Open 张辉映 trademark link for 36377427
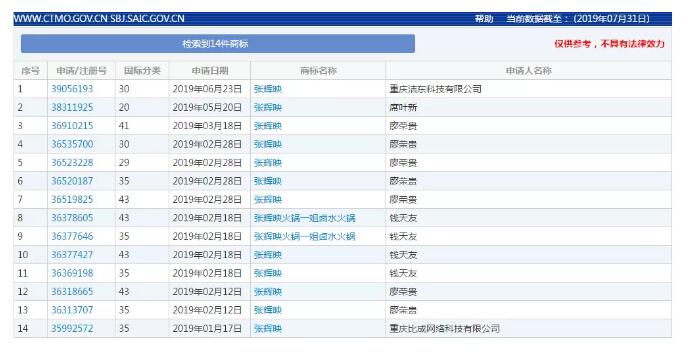Viewport: 688px width, 364px height. point(268,255)
